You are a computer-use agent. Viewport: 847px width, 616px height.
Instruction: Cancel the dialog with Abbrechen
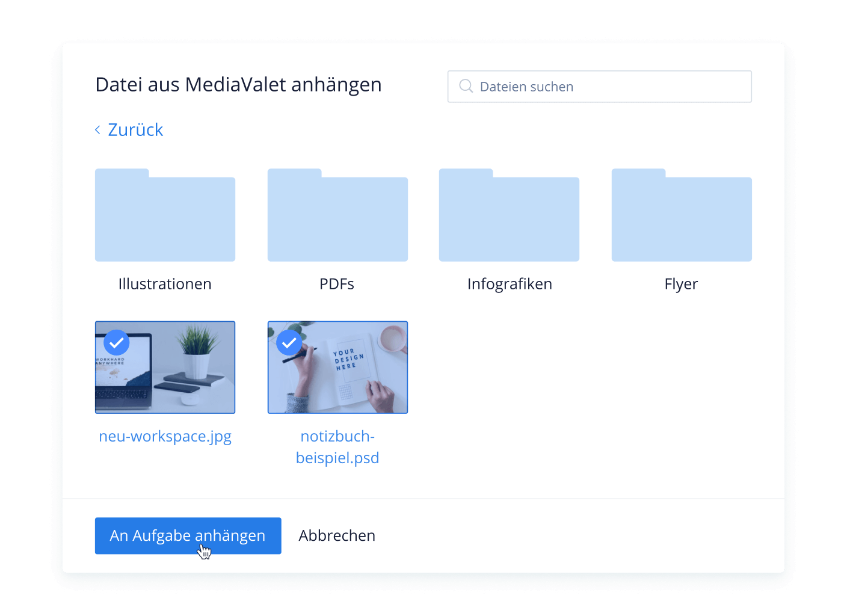pos(337,535)
